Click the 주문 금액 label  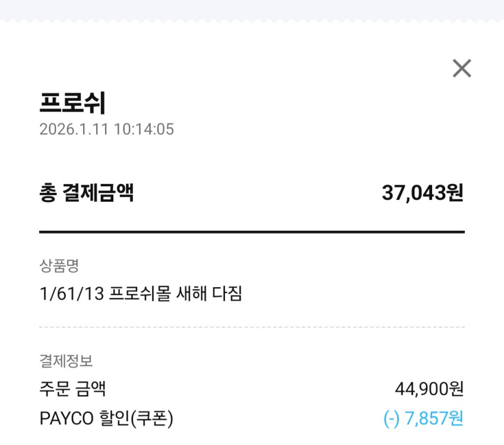72,389
